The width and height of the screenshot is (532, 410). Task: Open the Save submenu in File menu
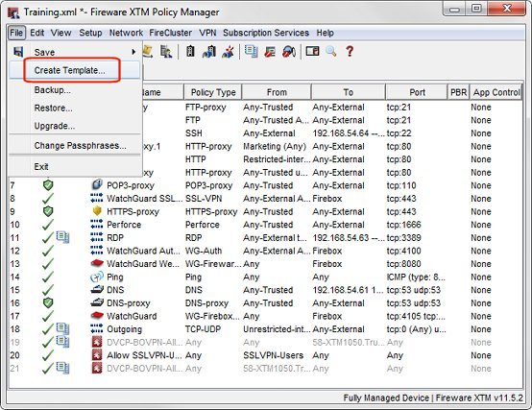point(75,52)
